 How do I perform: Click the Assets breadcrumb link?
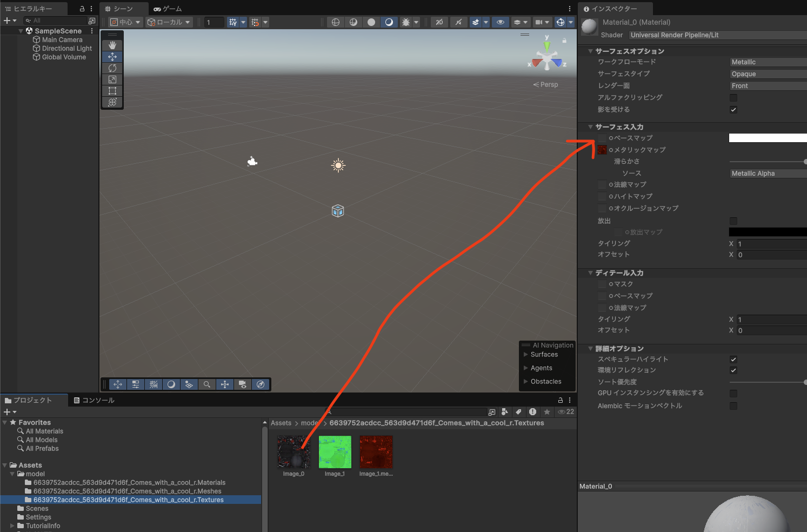pyautogui.click(x=281, y=423)
